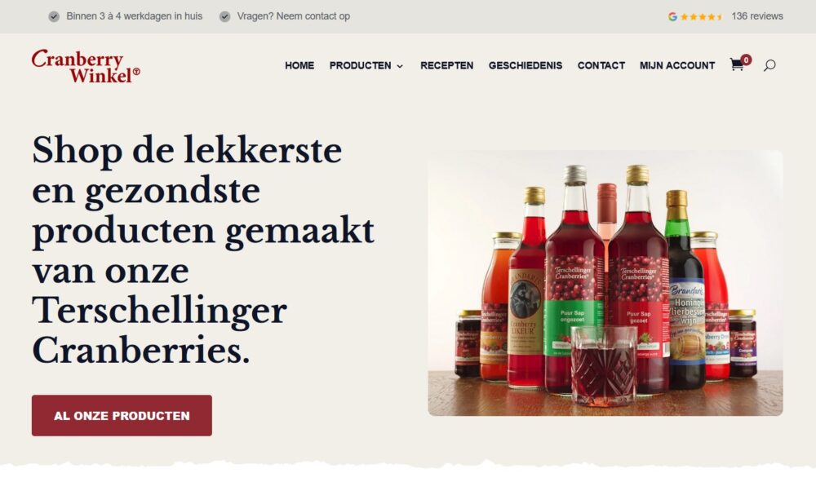Open the Producten menu

(x=360, y=65)
